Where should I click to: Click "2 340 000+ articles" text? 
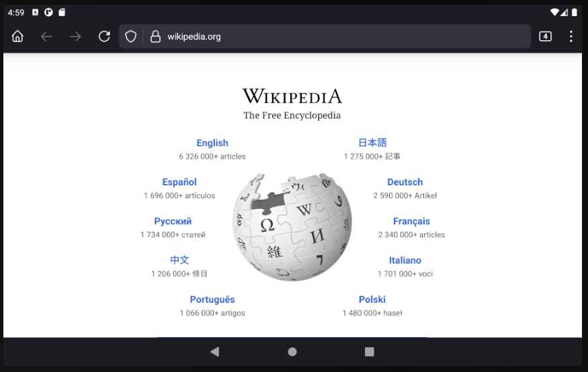pyautogui.click(x=411, y=234)
